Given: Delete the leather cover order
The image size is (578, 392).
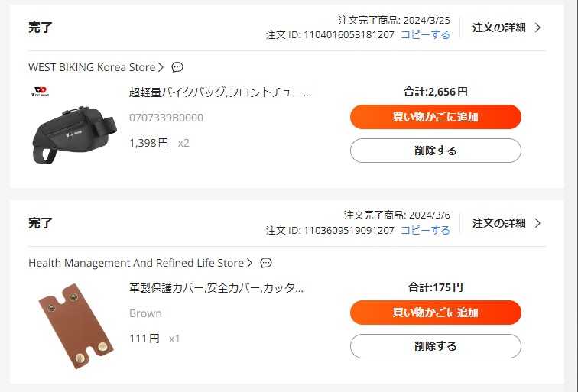Looking at the screenshot, I should pyautogui.click(x=435, y=346).
